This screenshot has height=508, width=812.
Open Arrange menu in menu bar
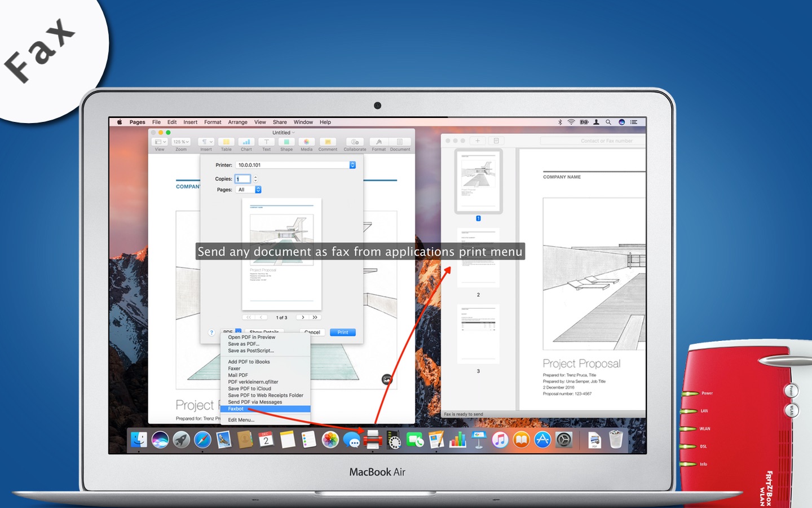click(237, 122)
